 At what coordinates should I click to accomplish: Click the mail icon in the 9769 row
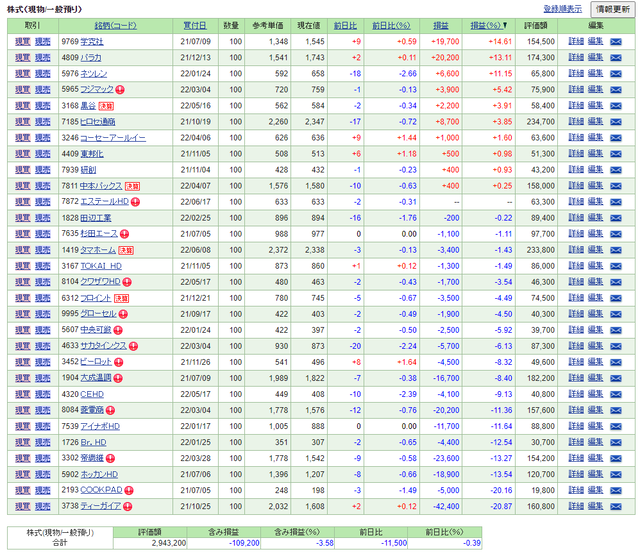[616, 42]
